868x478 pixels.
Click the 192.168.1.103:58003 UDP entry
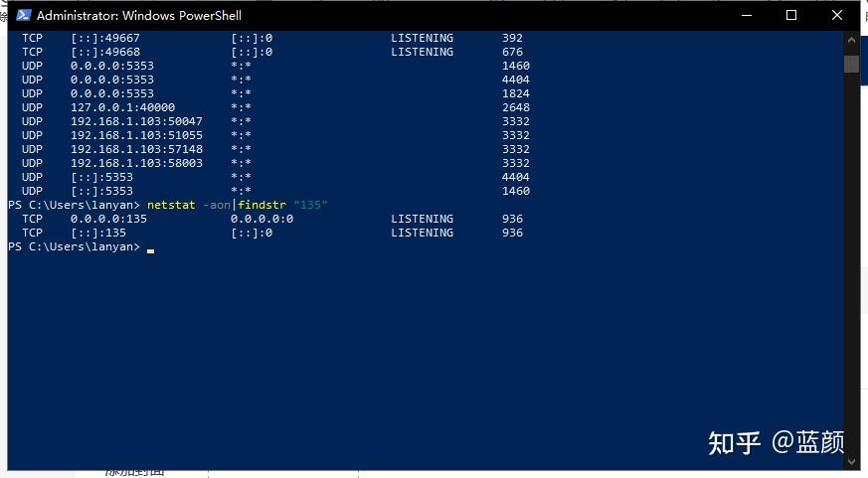136,163
